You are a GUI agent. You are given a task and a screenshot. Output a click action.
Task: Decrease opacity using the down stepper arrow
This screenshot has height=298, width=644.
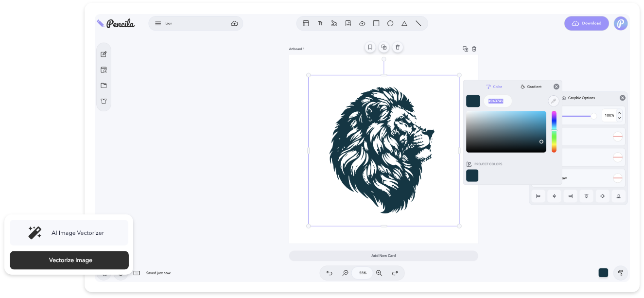click(619, 118)
